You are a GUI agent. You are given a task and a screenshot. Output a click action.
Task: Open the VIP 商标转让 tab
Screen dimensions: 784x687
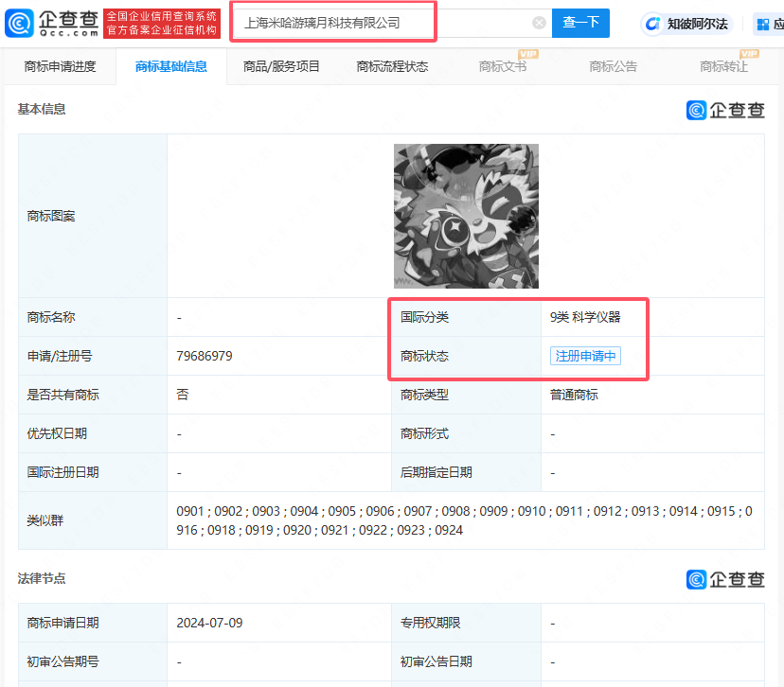point(724,66)
